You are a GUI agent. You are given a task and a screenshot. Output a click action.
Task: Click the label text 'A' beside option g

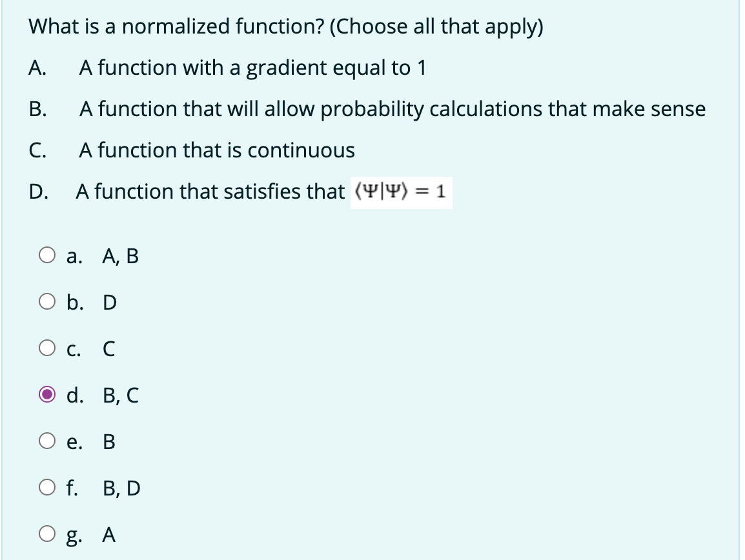(x=110, y=535)
